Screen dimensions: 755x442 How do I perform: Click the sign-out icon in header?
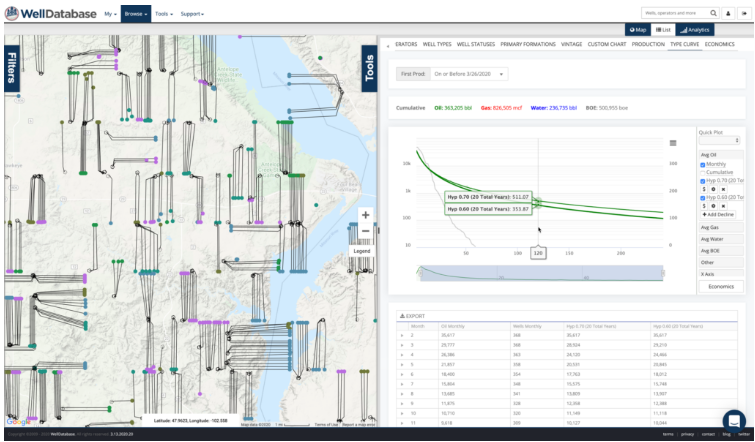744,13
